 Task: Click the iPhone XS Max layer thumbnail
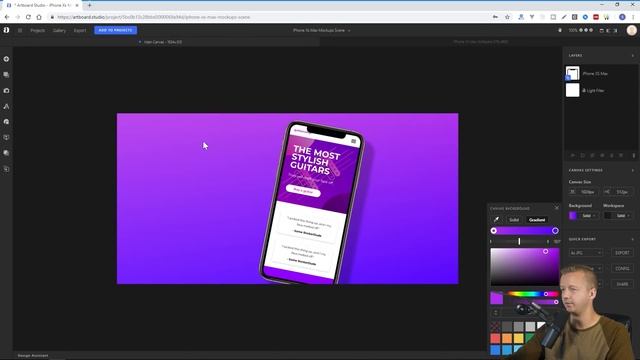click(x=572, y=73)
